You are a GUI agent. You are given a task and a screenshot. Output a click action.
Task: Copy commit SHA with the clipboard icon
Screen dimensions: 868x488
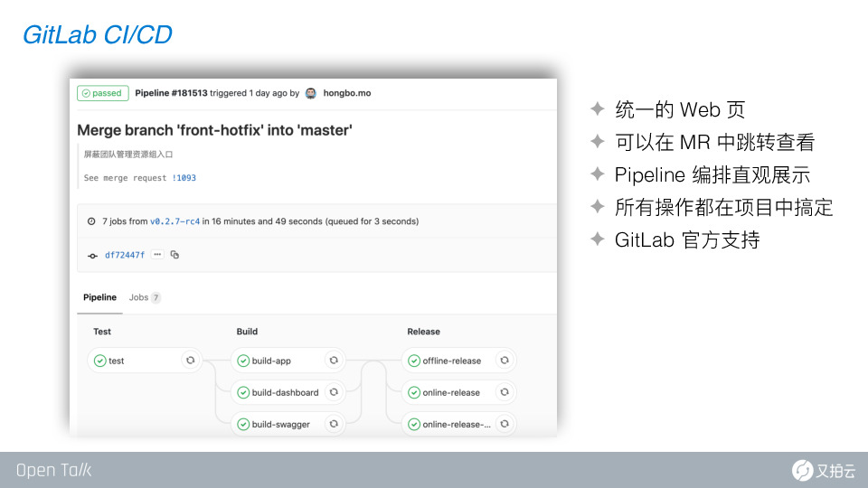pos(175,255)
